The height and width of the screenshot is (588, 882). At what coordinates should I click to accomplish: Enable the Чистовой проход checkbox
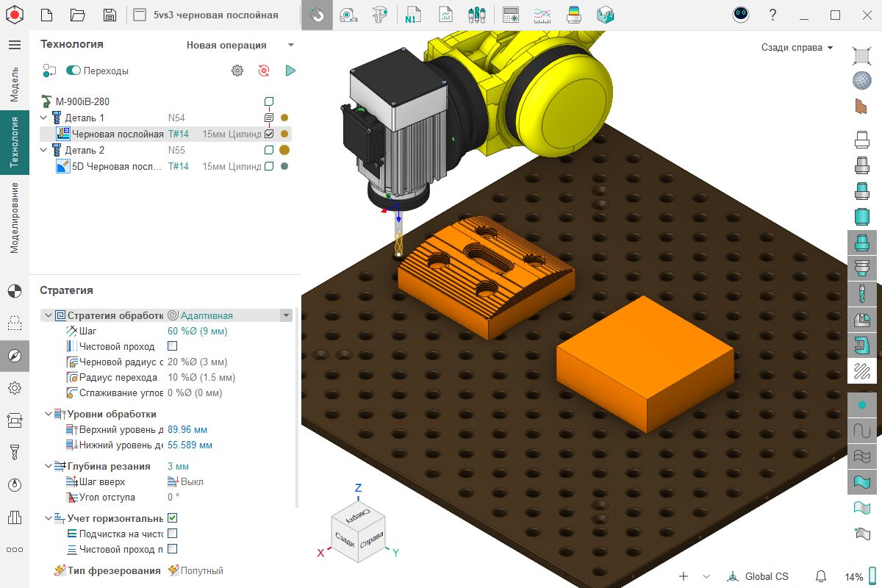pyautogui.click(x=173, y=346)
